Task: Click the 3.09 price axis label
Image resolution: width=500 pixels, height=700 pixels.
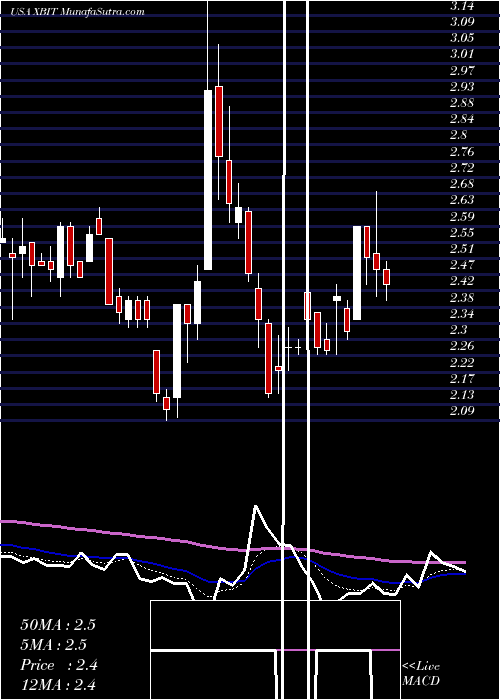Action: click(x=462, y=21)
